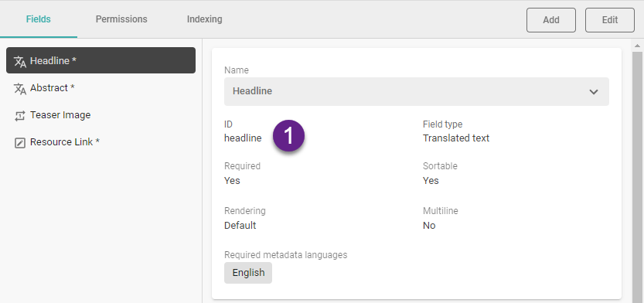
Task: Click the vertical scrollbar track
Action: [637, 176]
